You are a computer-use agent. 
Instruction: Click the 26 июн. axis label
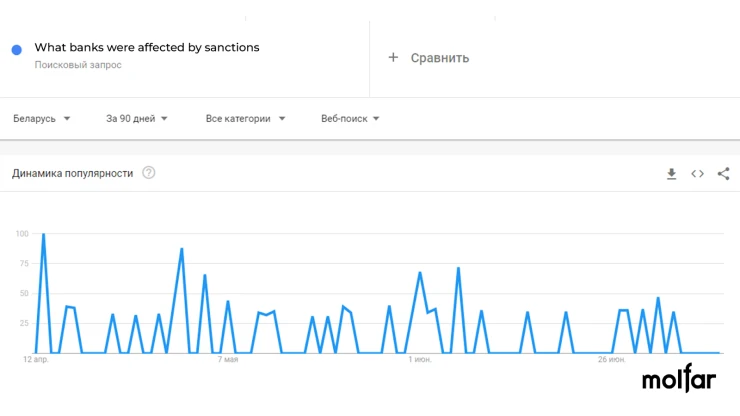click(611, 359)
